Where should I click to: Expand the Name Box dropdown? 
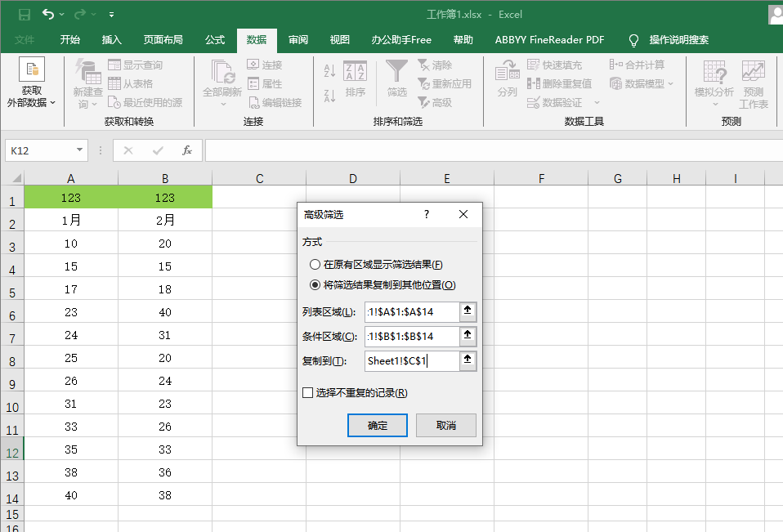click(x=79, y=150)
